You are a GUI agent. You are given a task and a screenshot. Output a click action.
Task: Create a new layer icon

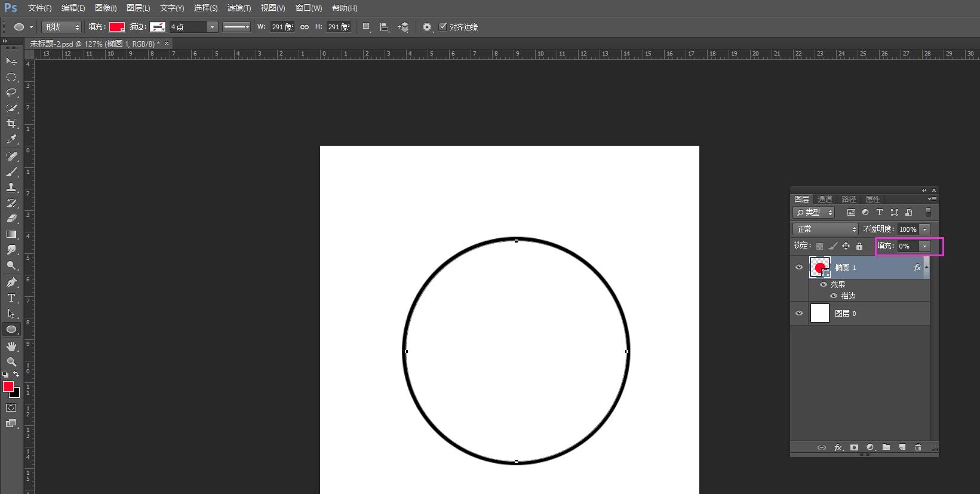(x=902, y=447)
